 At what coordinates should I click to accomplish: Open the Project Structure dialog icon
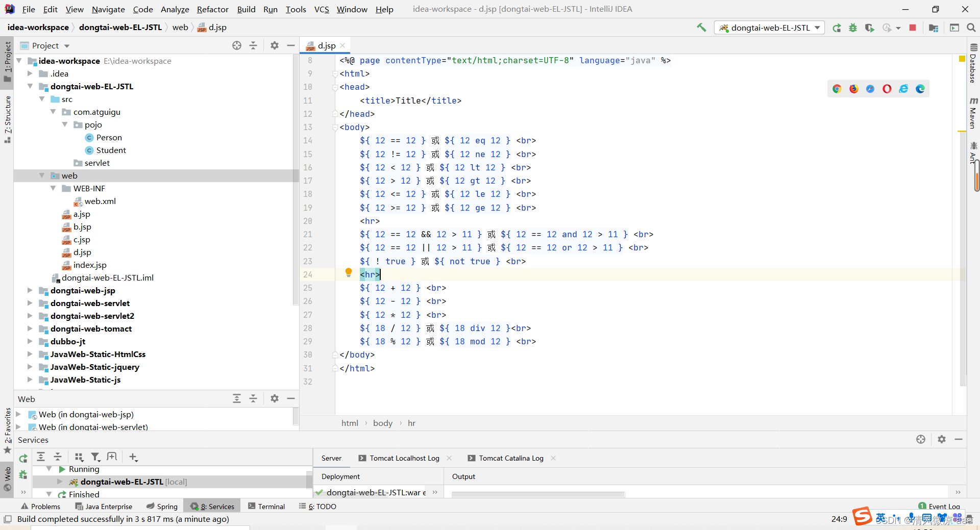tap(934, 28)
